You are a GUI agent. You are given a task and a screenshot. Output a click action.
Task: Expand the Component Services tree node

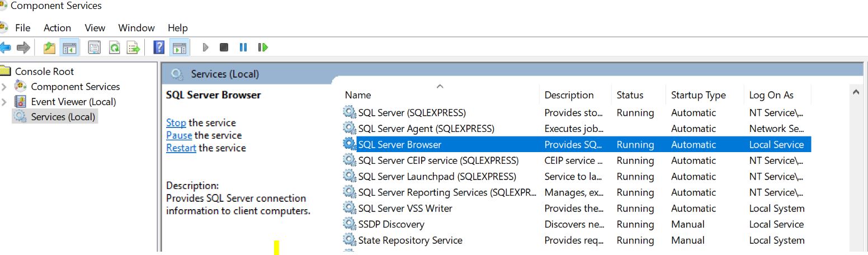tap(4, 87)
